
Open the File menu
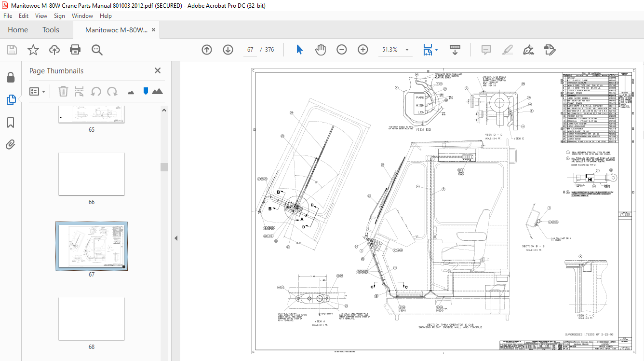tap(8, 16)
